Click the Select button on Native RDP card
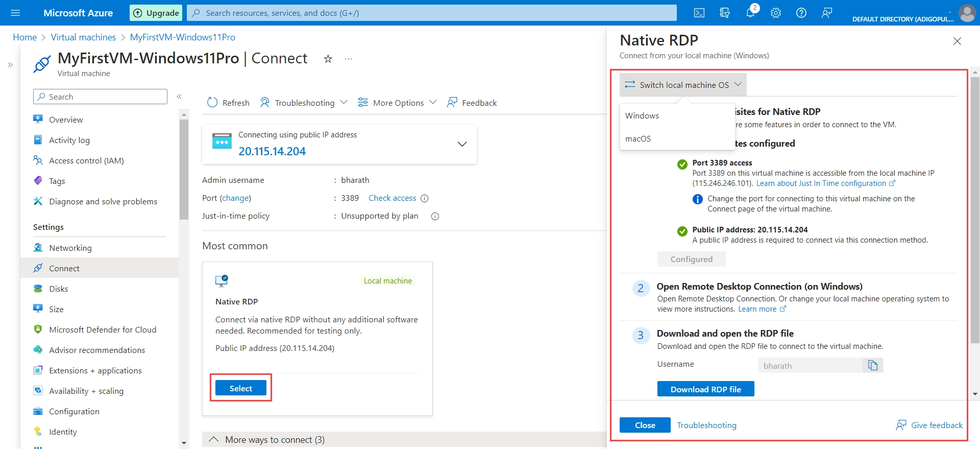This screenshot has width=980, height=449. coord(241,388)
